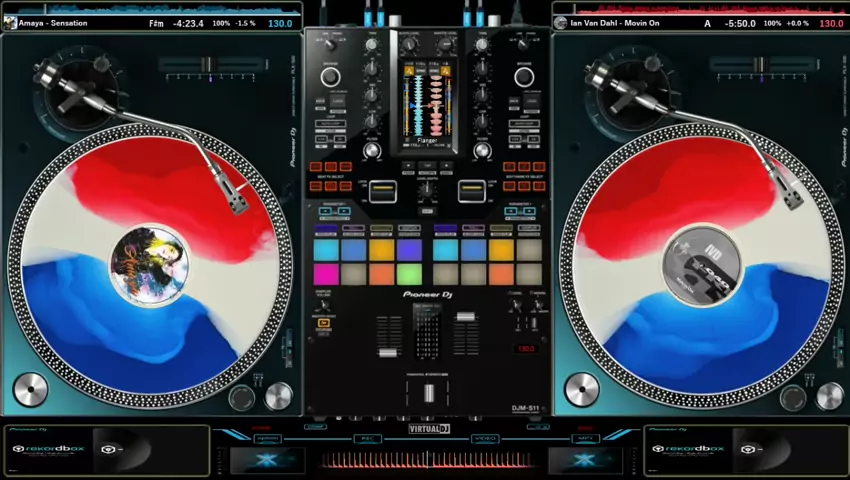This screenshot has height=480, width=850.
Task: Select the REC tab in bottom bar
Action: tap(367, 438)
